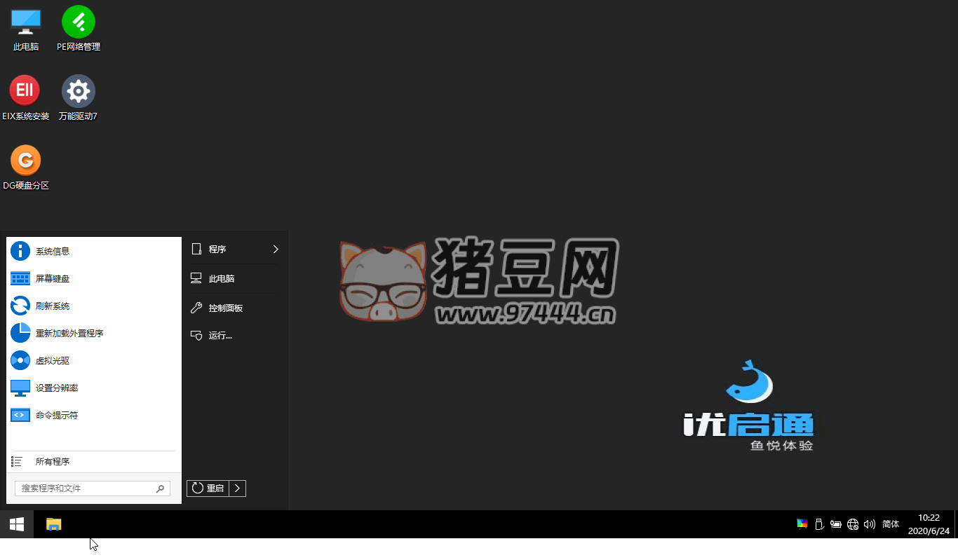Click the 重启 restart button

pyautogui.click(x=208, y=488)
